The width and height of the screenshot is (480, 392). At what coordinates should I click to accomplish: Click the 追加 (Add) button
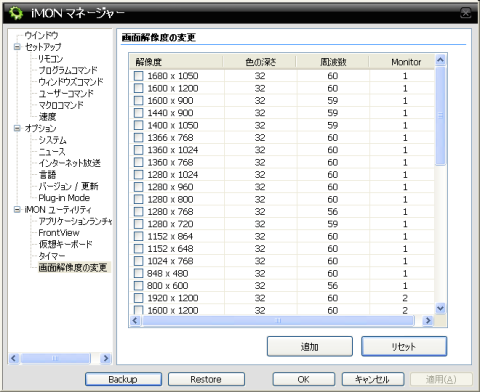310,346
